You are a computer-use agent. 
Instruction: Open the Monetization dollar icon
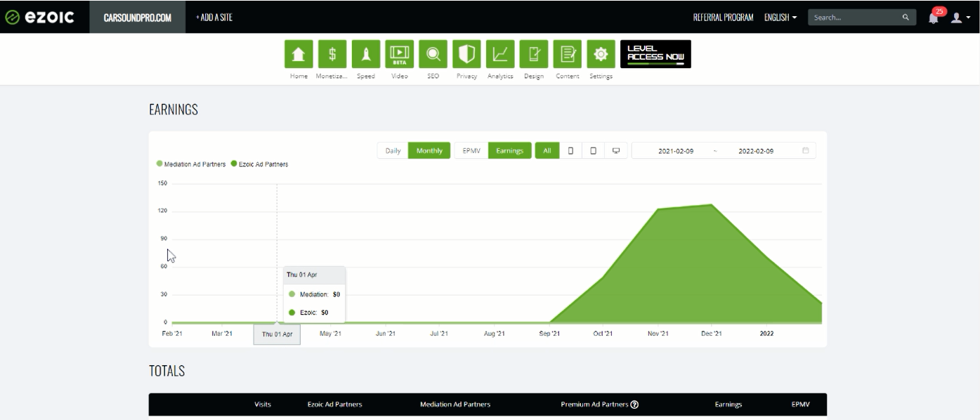[x=332, y=54]
